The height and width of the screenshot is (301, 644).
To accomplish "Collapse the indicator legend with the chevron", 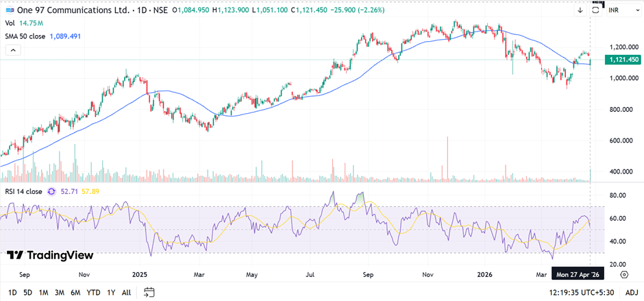I will [x=12, y=50].
